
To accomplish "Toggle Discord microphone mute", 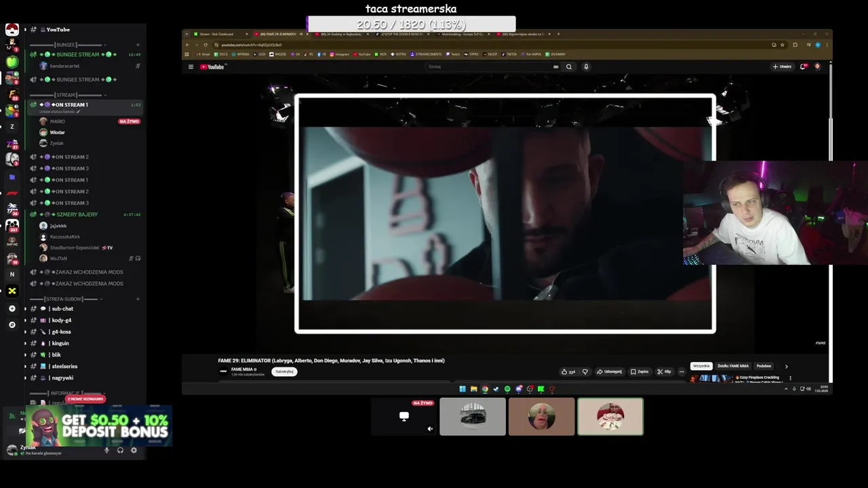I will pos(106,450).
